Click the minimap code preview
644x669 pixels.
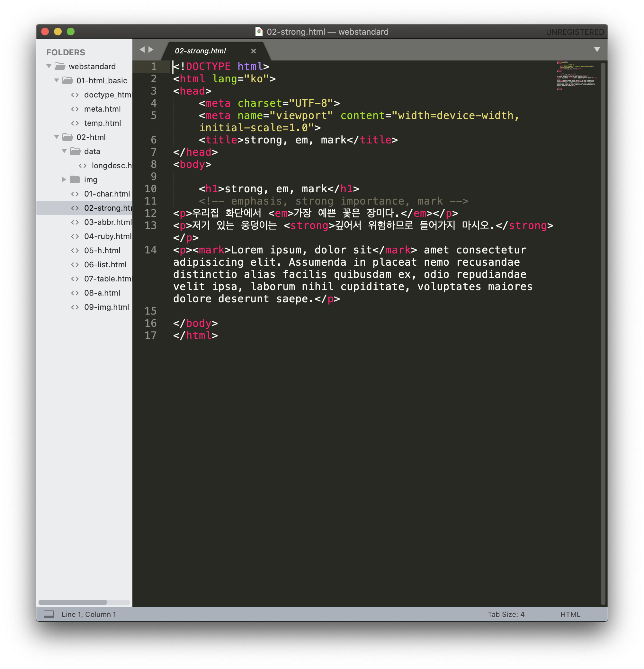pyautogui.click(x=576, y=75)
